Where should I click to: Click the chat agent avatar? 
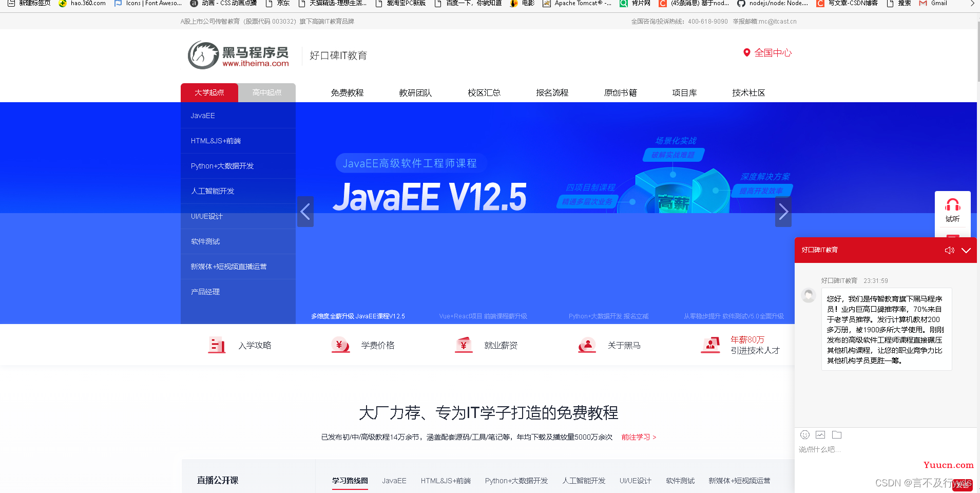pyautogui.click(x=809, y=295)
